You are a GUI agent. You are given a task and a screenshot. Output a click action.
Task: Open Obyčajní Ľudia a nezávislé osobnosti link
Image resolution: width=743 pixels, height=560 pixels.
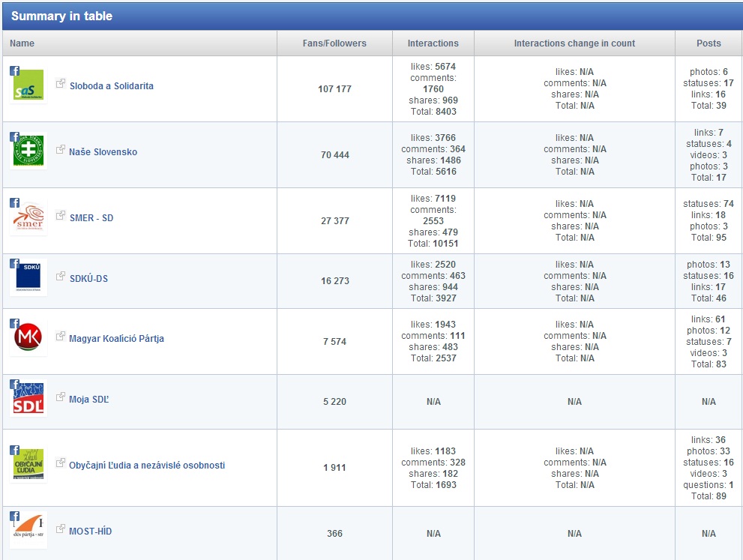147,465
